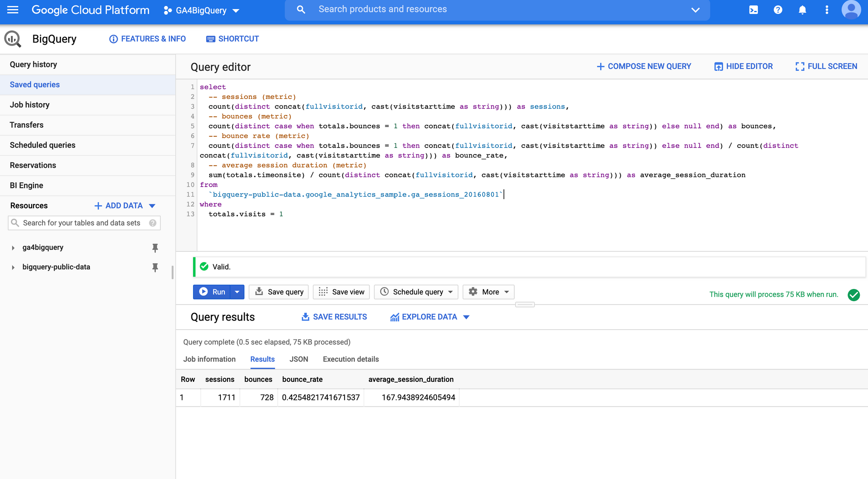The image size is (868, 479).
Task: Click Save query button
Action: tap(279, 292)
